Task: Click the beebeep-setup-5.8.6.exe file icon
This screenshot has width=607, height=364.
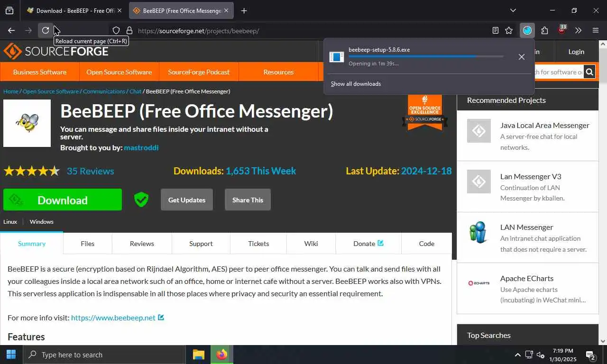Action: point(336,56)
